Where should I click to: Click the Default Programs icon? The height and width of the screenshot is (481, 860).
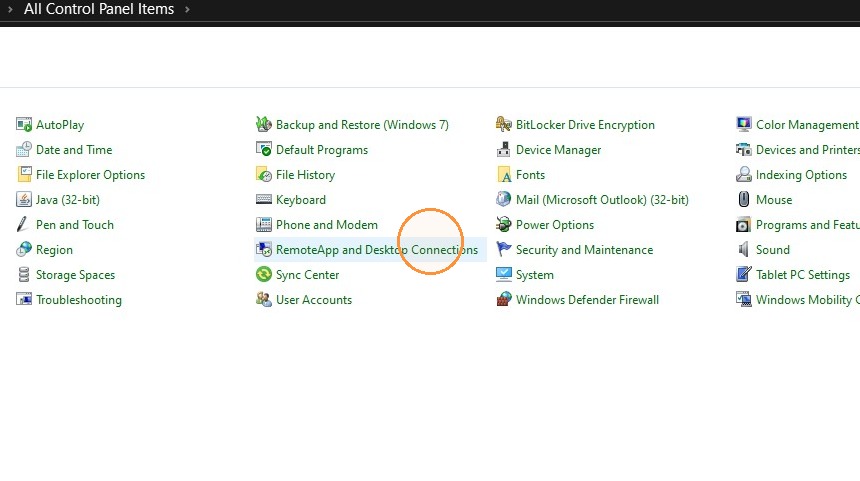[264, 150]
